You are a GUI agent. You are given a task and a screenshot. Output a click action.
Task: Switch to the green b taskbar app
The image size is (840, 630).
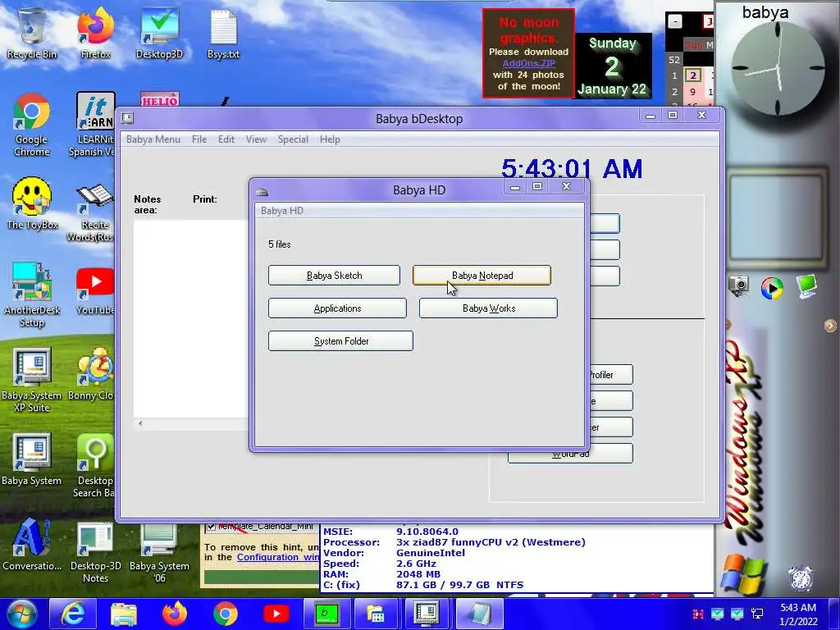(x=327, y=614)
